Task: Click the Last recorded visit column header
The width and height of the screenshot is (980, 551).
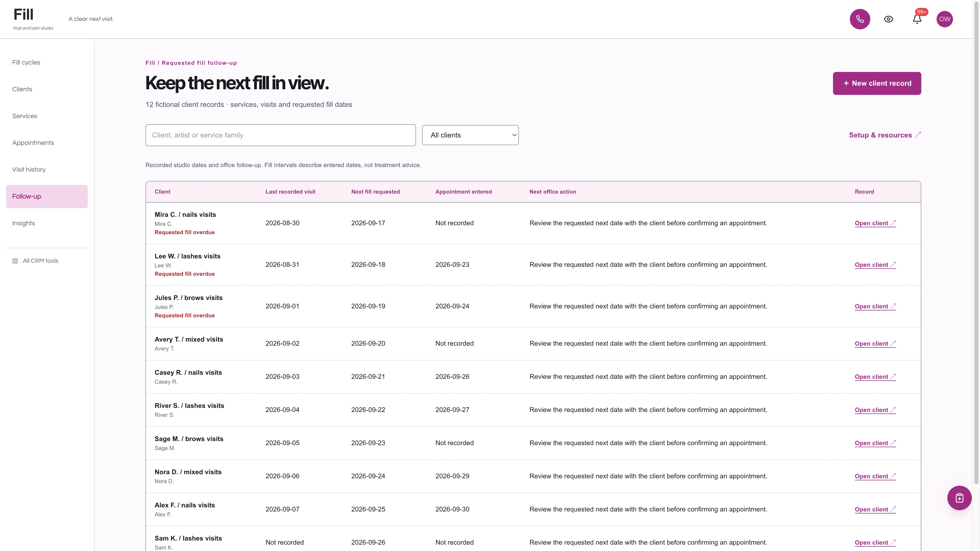Action: [x=290, y=192]
